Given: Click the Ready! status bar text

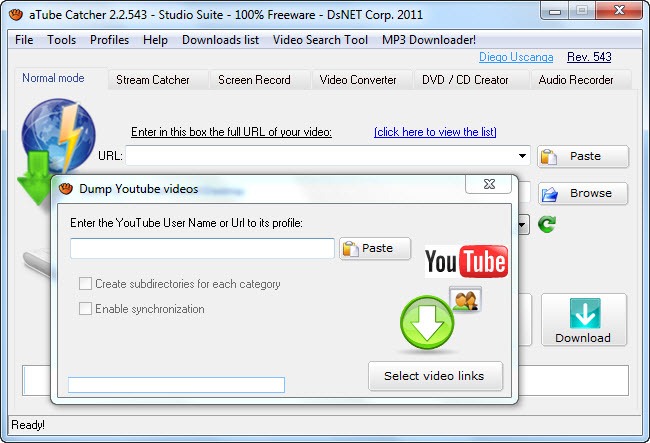Looking at the screenshot, I should click(x=28, y=425).
